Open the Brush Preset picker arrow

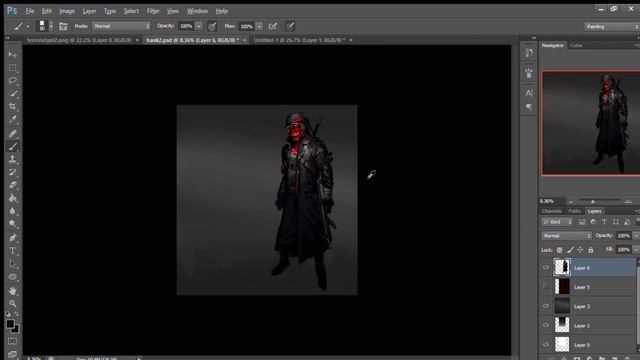[51, 27]
